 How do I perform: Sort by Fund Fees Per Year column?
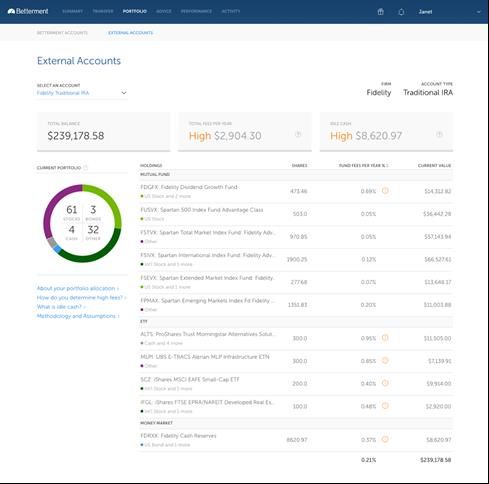pos(363,166)
